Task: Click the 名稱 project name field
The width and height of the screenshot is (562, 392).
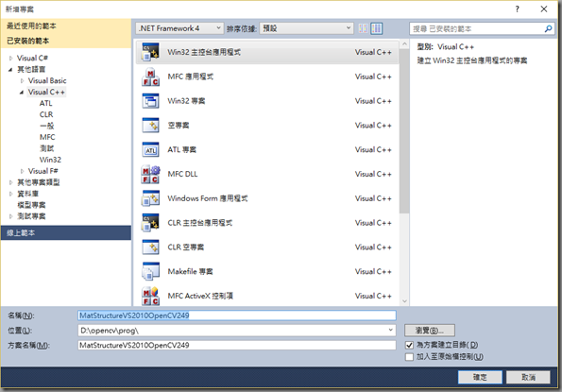Action: click(x=236, y=315)
